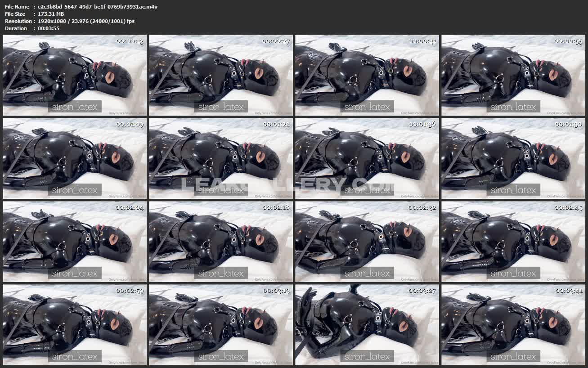This screenshot has height=368, width=588.
Task: Select the 173.31 MB file size value
Action: 51,14
